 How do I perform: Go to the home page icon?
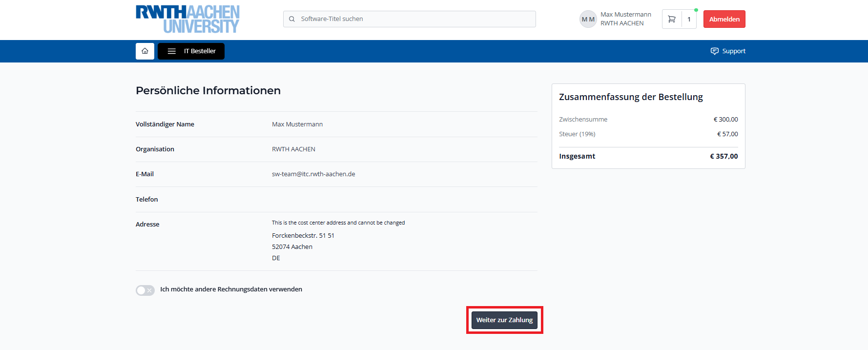click(x=145, y=51)
